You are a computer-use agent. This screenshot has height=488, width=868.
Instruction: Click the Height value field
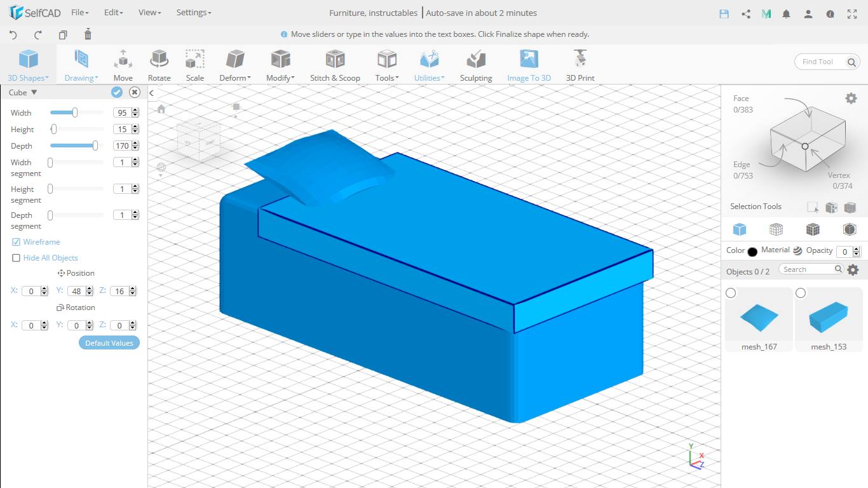tap(122, 129)
